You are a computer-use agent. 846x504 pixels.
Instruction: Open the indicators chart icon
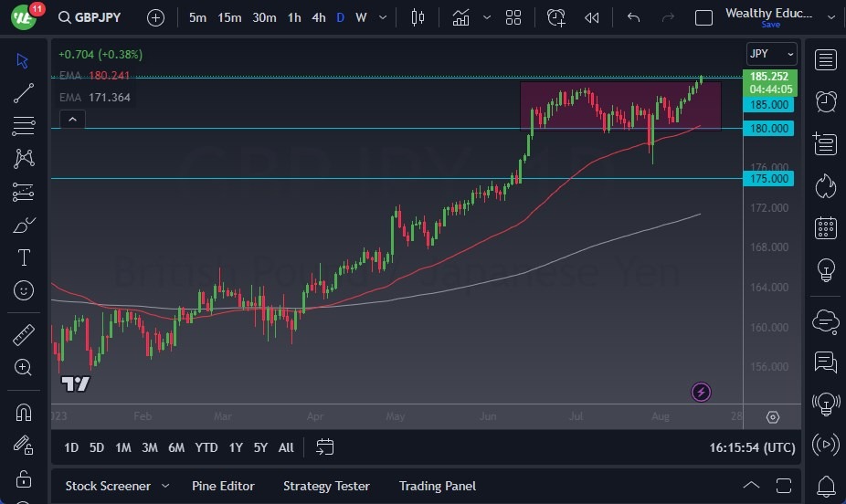pos(460,17)
